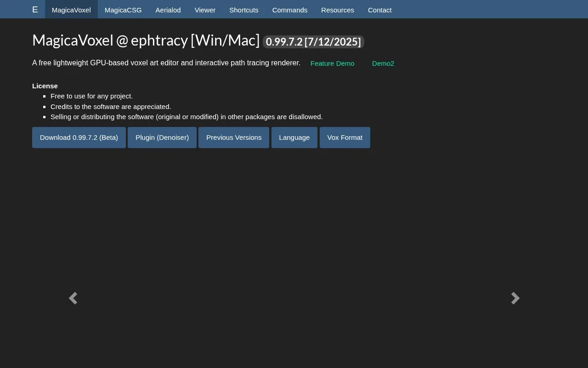This screenshot has height=368, width=588.
Task: Click the E site logo
Action: [x=35, y=10]
